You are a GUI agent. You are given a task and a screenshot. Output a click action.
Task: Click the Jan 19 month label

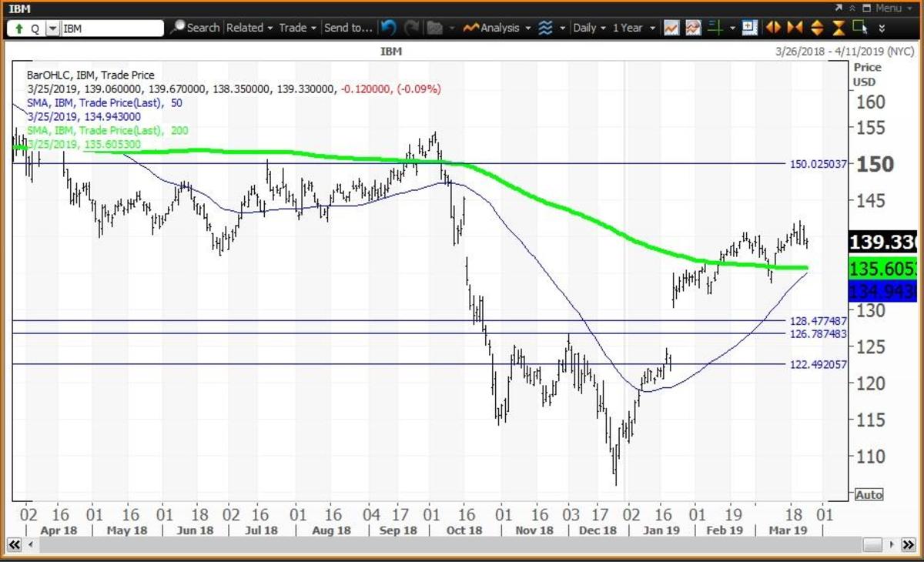point(662,530)
